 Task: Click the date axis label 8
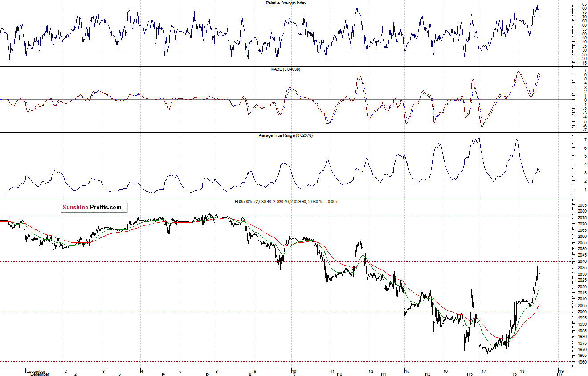tap(216, 371)
